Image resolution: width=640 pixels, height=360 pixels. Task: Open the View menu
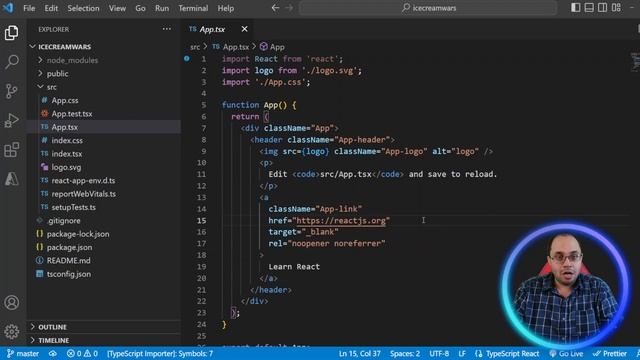coord(117,8)
